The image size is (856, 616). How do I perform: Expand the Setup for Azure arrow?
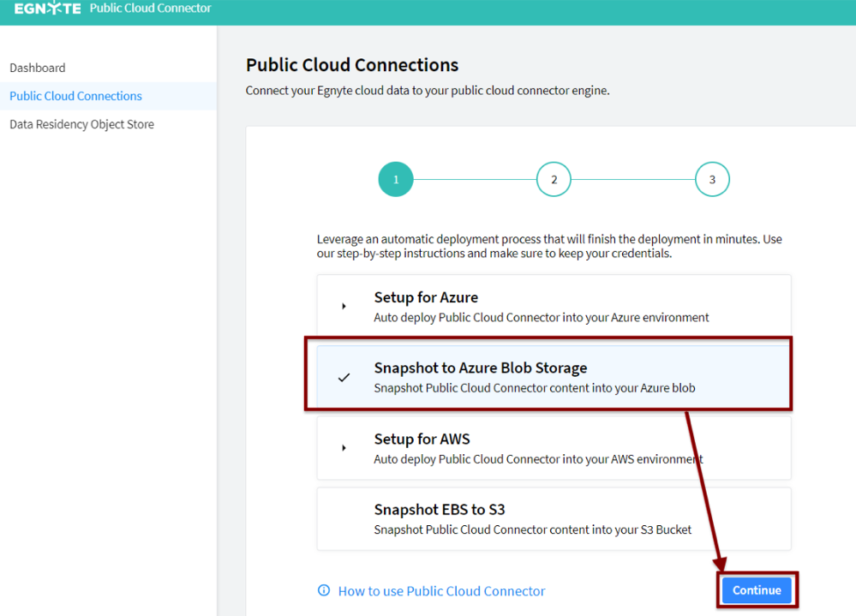(x=344, y=306)
